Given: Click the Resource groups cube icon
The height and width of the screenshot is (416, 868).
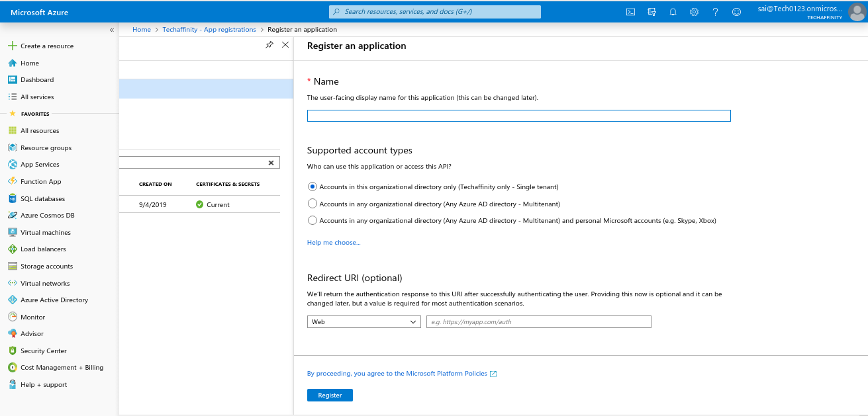Looking at the screenshot, I should pyautogui.click(x=12, y=147).
